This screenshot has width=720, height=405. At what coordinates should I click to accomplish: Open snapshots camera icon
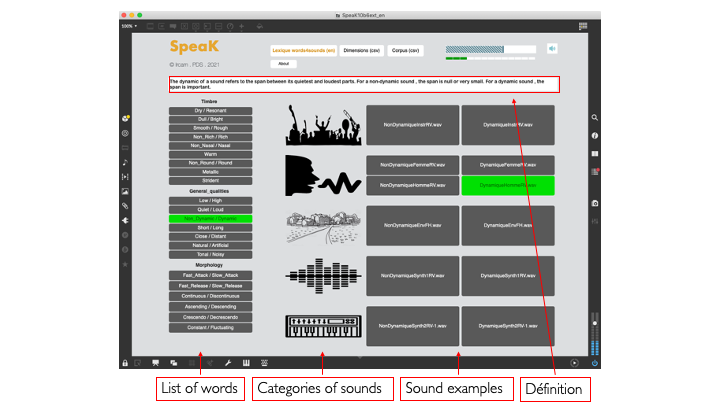595,203
